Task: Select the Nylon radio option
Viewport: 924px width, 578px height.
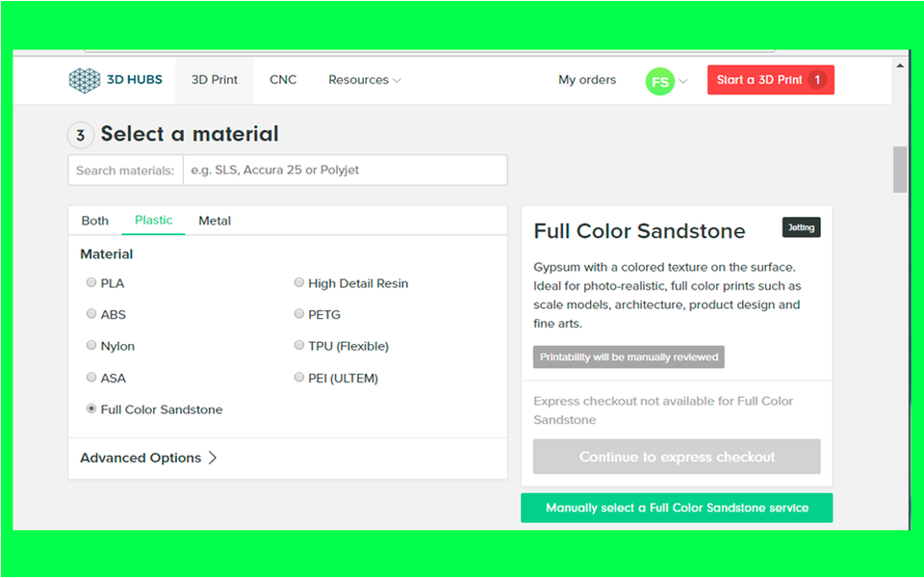Action: point(91,346)
